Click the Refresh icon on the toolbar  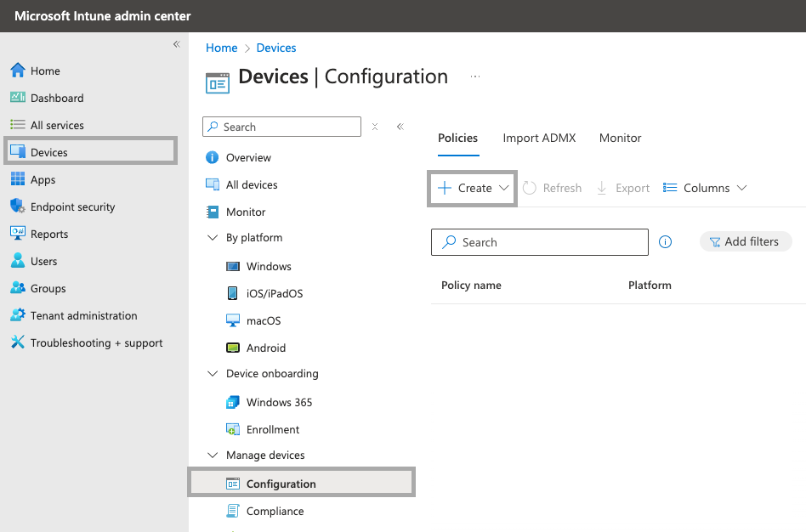(528, 188)
